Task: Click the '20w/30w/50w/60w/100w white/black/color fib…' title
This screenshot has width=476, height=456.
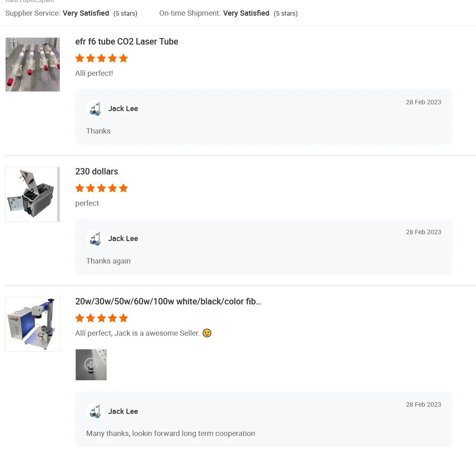Action: click(x=168, y=302)
